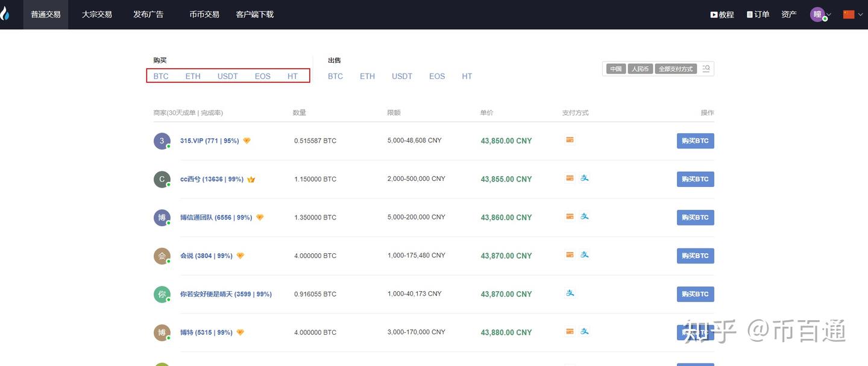This screenshot has width=868, height=366.
Task: Click the China flag language icon
Action: 849,14
